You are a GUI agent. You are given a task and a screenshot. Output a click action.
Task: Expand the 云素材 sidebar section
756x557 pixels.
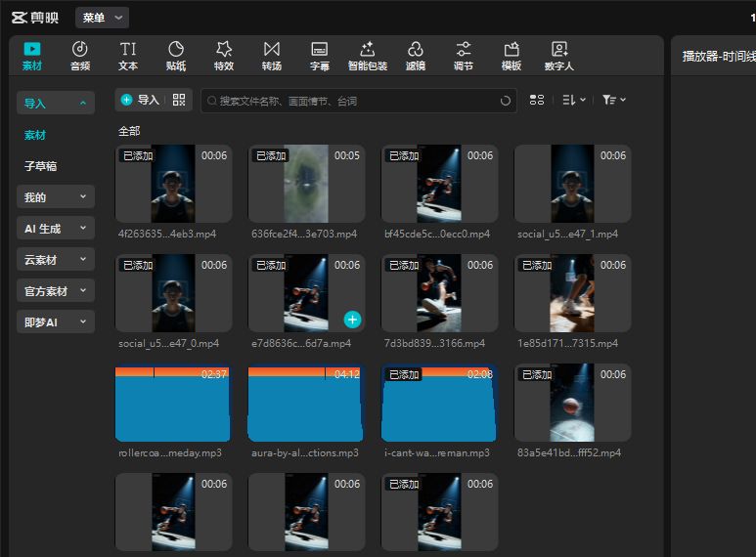click(56, 260)
